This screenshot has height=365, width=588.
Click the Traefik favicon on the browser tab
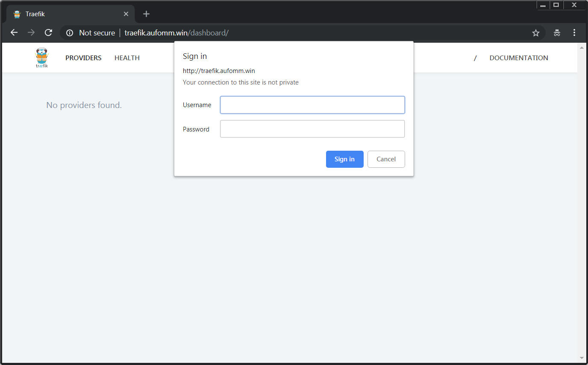(17, 14)
